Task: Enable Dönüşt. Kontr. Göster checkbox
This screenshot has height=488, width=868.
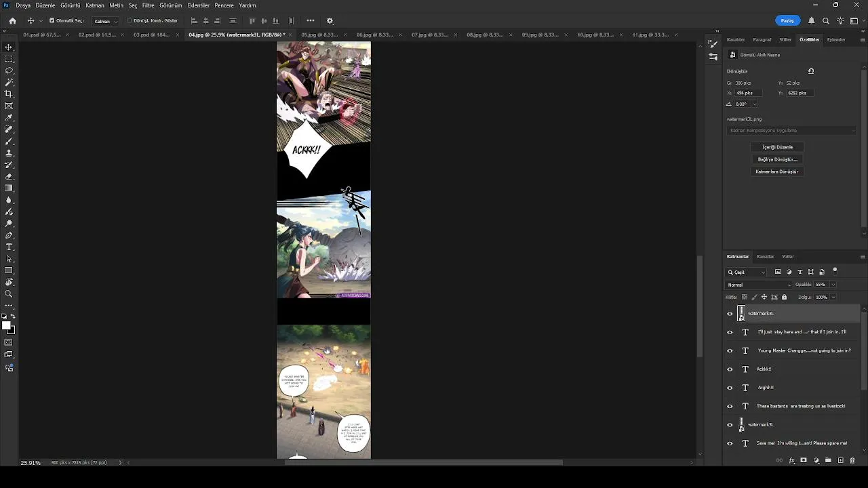Action: click(x=130, y=21)
